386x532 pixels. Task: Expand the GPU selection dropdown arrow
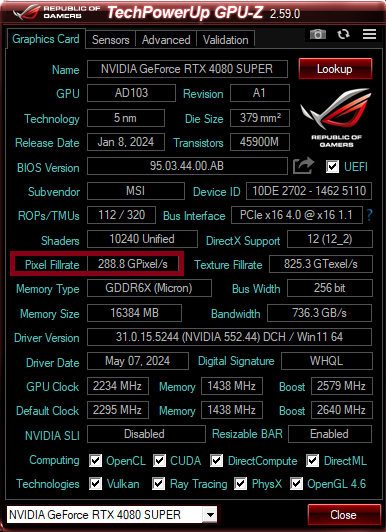210,515
